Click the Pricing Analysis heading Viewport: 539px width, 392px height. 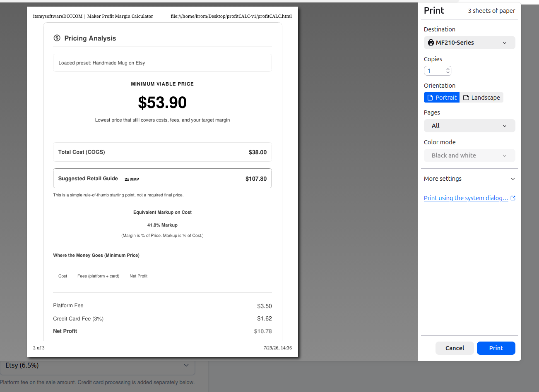[90, 38]
